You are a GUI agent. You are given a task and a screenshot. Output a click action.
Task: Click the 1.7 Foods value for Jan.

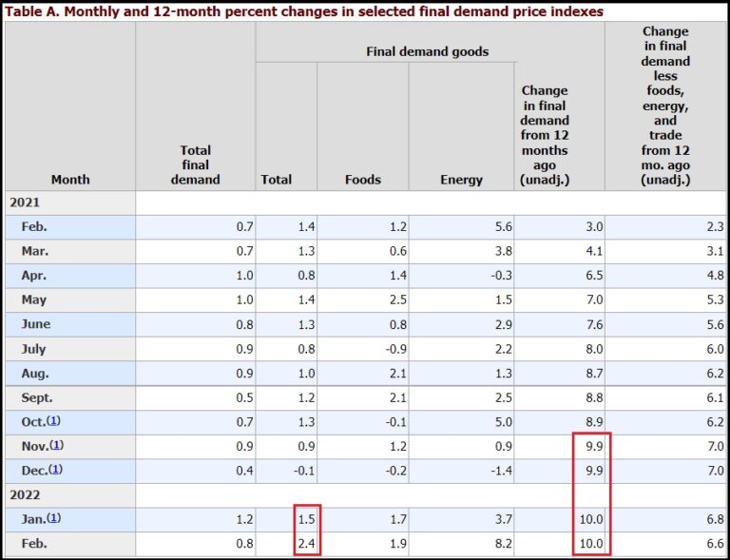398,518
